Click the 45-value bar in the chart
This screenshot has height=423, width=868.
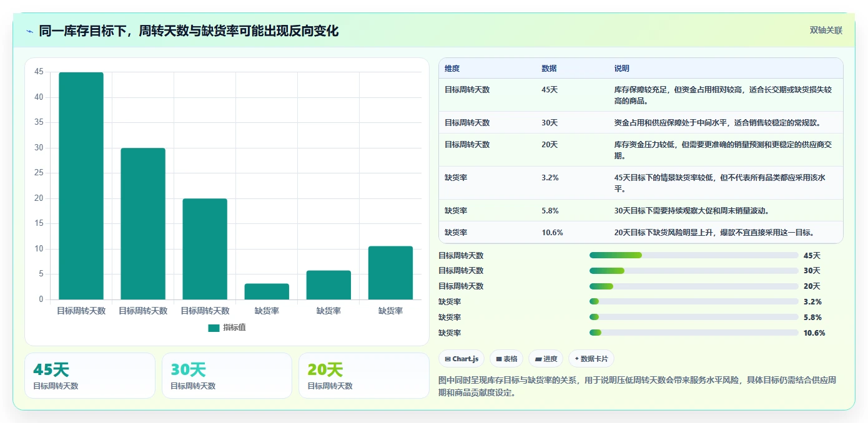tap(81, 186)
